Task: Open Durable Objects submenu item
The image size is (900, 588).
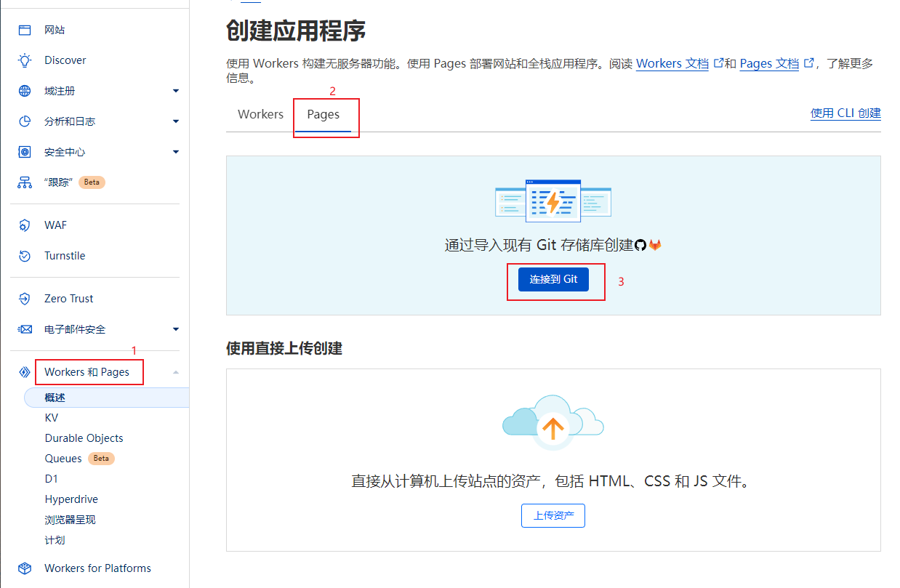Action: 84,438
